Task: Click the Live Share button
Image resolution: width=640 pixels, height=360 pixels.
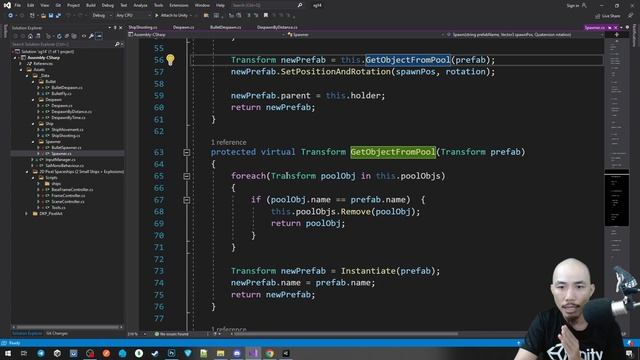Action: [608, 16]
